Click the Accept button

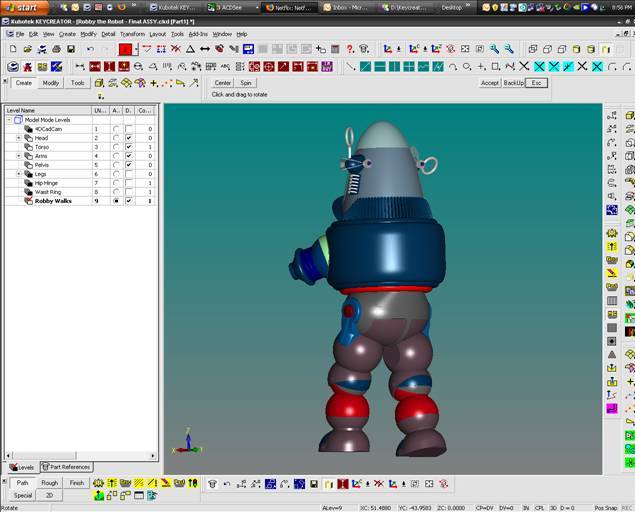click(x=490, y=83)
